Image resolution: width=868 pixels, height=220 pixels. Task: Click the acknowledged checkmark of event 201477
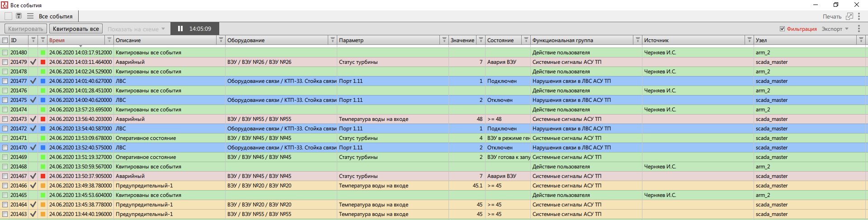(x=33, y=81)
